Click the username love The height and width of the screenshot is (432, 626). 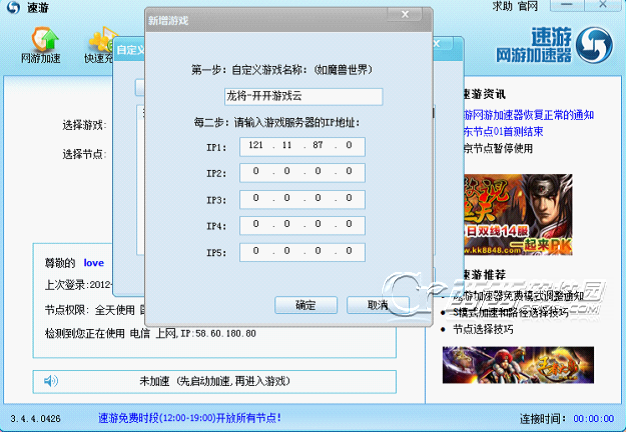94,263
